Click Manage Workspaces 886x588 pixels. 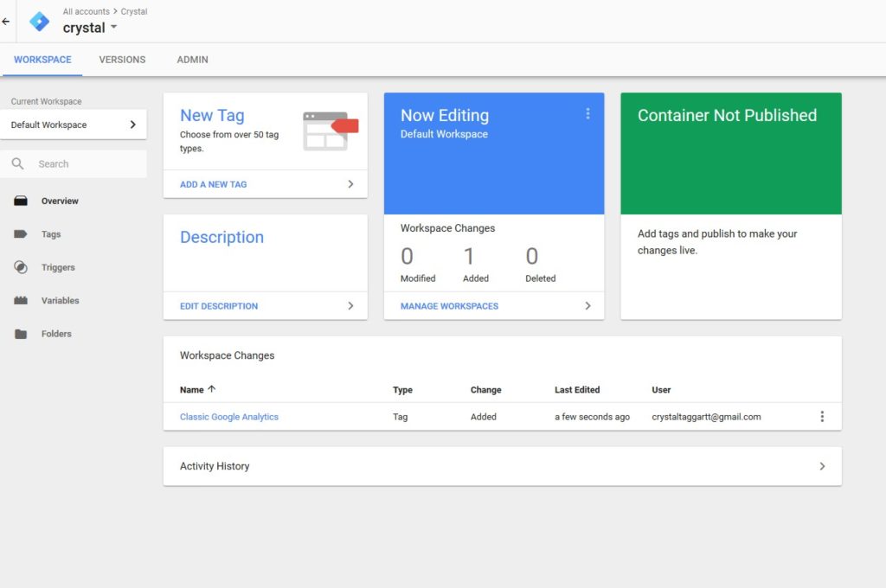(449, 306)
